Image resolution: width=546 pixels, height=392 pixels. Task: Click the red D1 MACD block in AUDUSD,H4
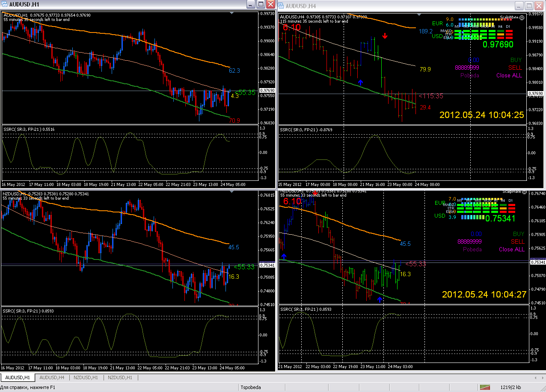[x=509, y=31]
